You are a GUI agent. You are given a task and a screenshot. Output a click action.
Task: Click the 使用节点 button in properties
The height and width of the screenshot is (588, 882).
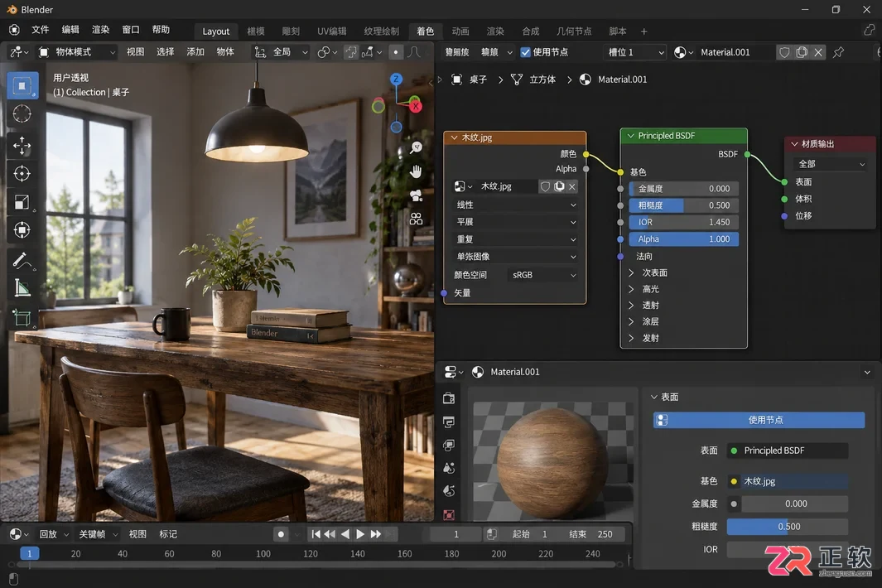pos(759,420)
